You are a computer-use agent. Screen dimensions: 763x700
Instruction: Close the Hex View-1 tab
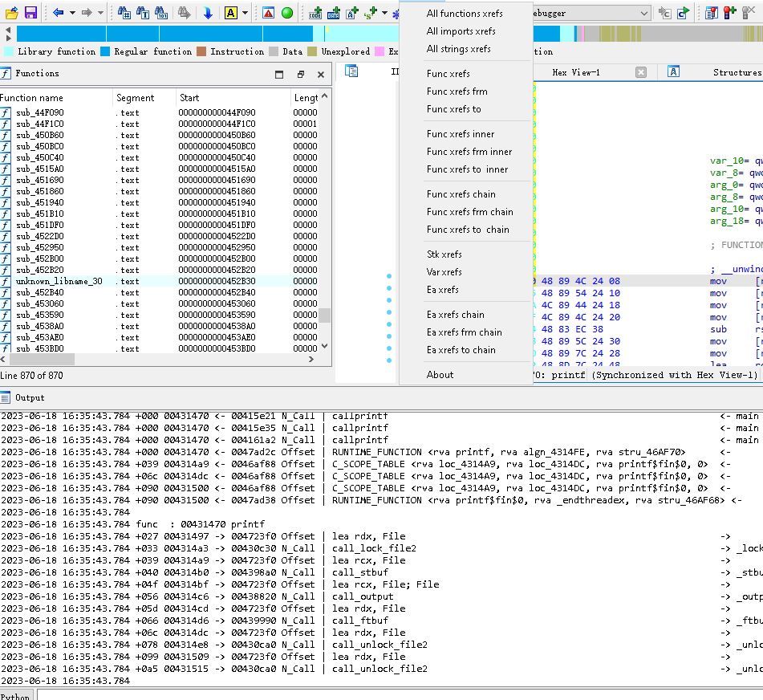point(640,72)
